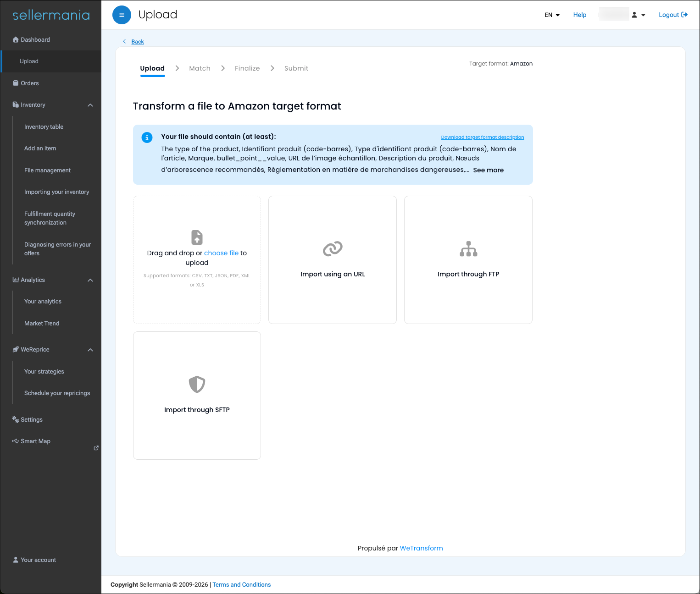The width and height of the screenshot is (700, 594).
Task: Collapse the WeReprice sidebar section
Action: click(90, 350)
